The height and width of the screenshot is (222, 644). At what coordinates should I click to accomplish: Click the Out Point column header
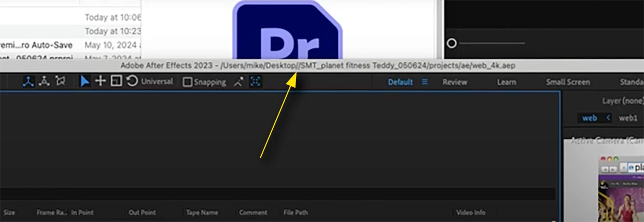pyautogui.click(x=142, y=212)
